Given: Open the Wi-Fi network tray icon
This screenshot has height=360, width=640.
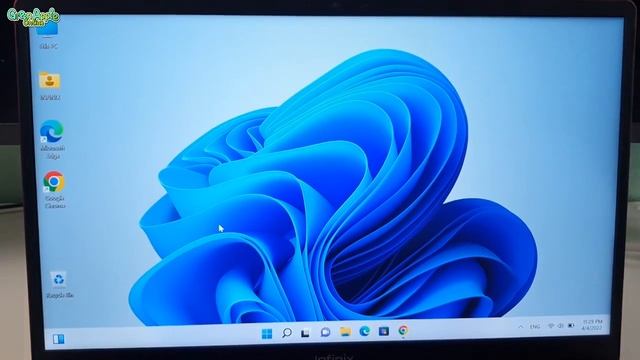Looking at the screenshot, I should pyautogui.click(x=551, y=326).
